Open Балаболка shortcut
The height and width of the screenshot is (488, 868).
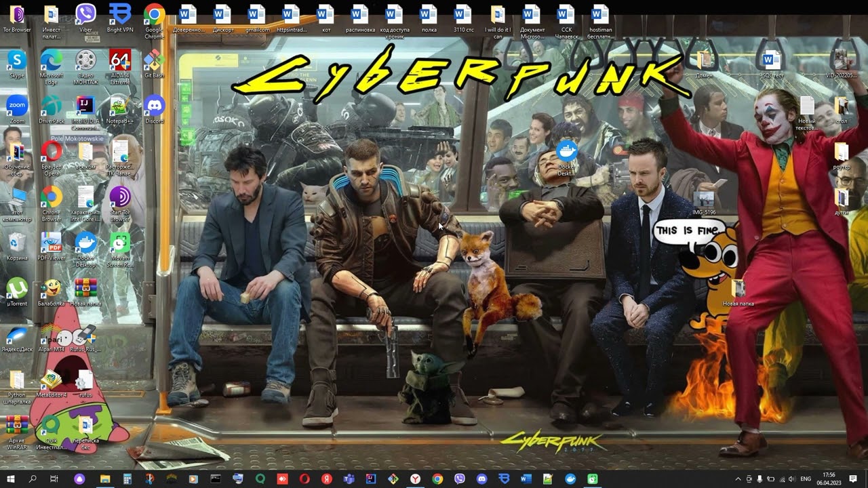pos(51,293)
